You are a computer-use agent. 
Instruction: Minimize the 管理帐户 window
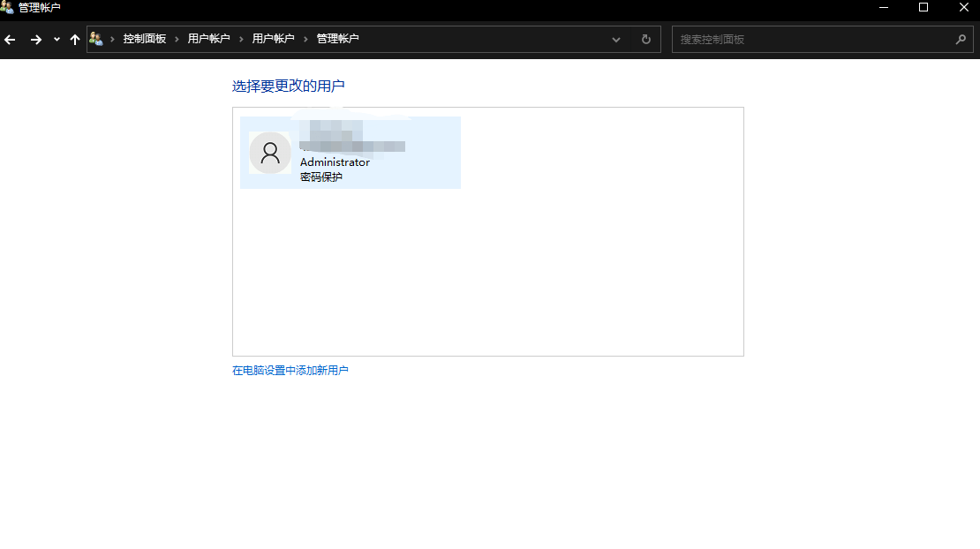click(884, 7)
